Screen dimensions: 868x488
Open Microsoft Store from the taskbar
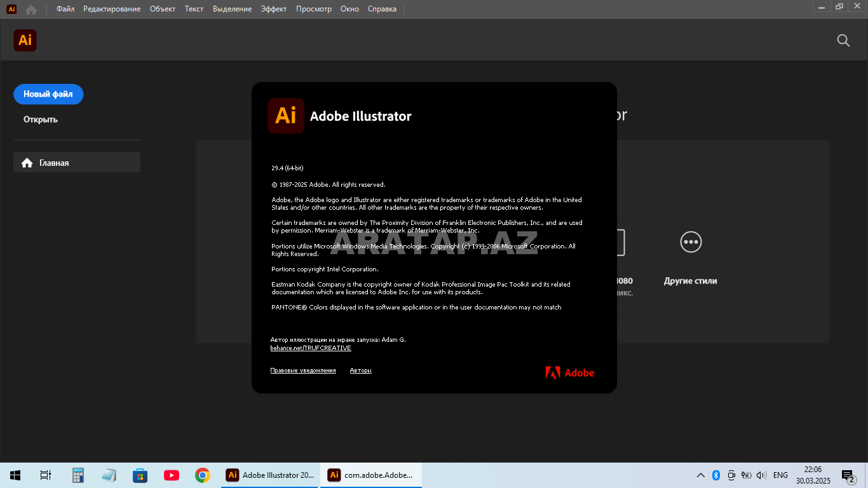pos(140,475)
